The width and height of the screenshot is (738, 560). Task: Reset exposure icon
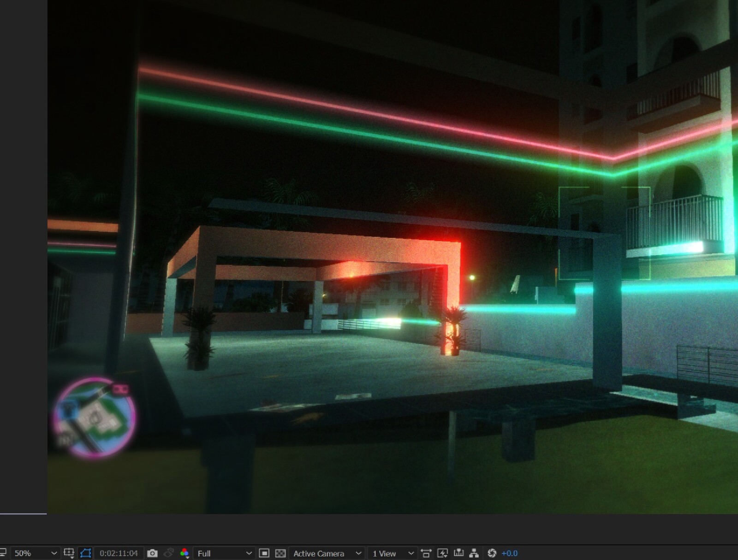[492, 553]
